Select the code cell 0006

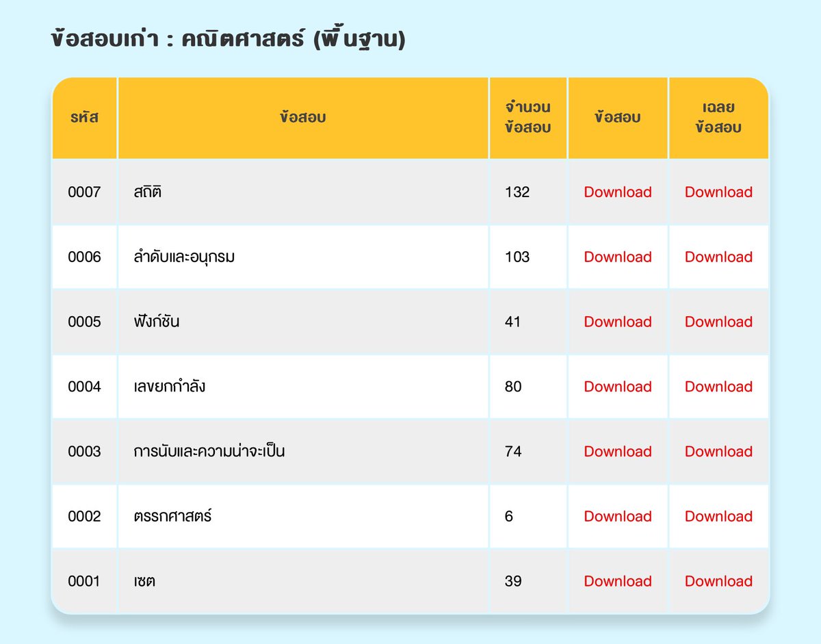pyautogui.click(x=84, y=257)
